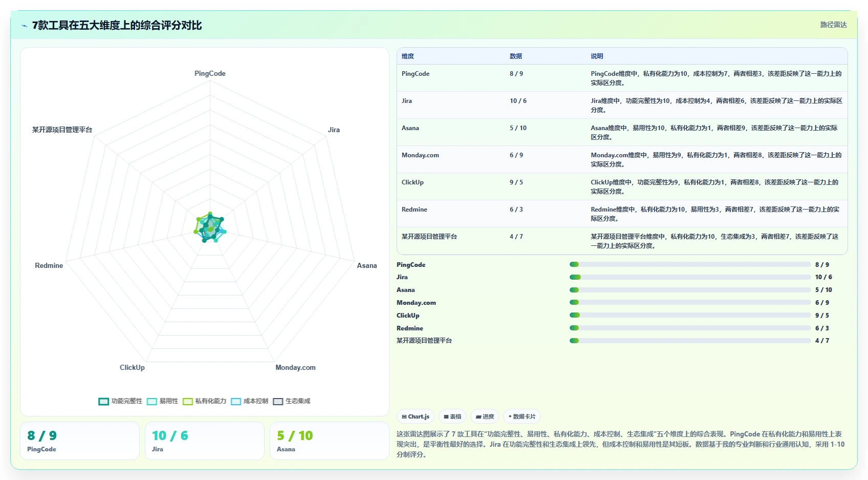Click the summary paragraph below the tags
The height and width of the screenshot is (480, 868).
coord(620,444)
